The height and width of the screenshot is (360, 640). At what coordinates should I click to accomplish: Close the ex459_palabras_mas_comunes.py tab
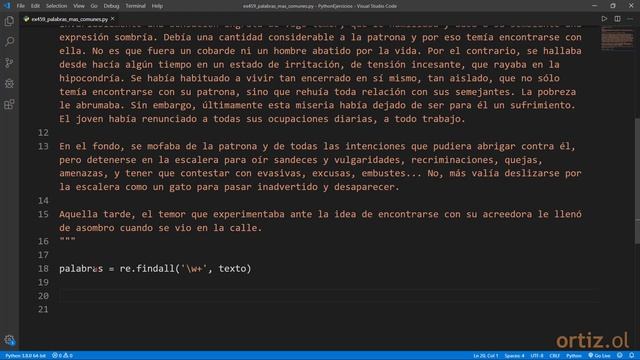(x=113, y=19)
